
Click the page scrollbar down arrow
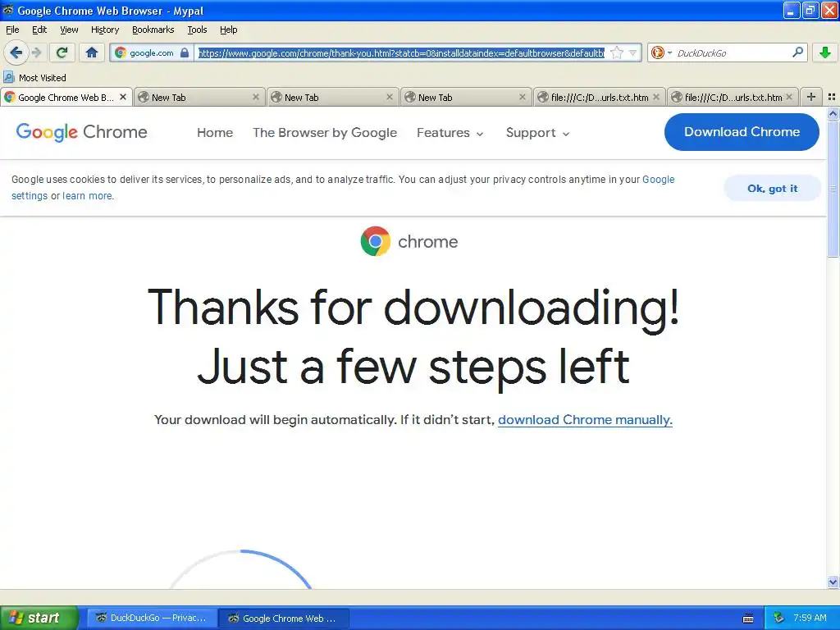click(x=833, y=582)
